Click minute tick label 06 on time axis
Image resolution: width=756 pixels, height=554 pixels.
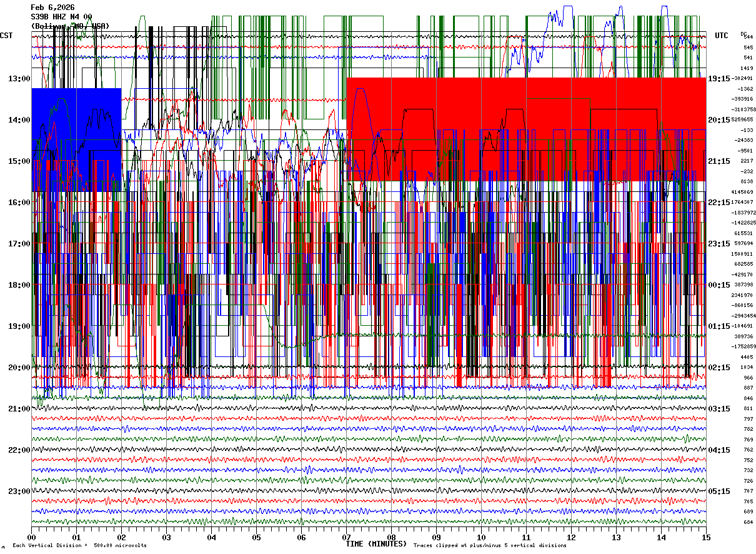tap(301, 537)
